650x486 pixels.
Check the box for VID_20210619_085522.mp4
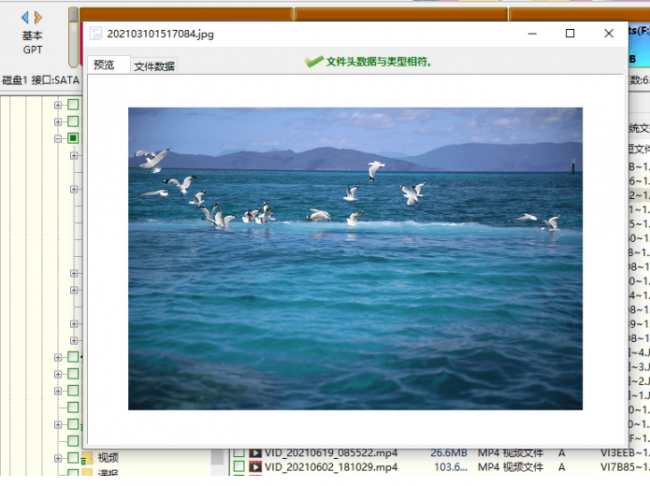point(239,452)
